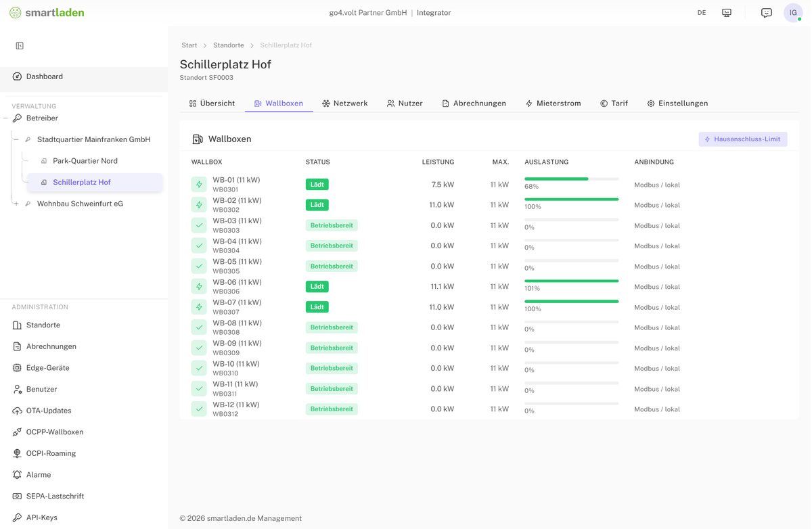
Task: Click the ready checkmark icon for WB-09
Action: (199, 348)
